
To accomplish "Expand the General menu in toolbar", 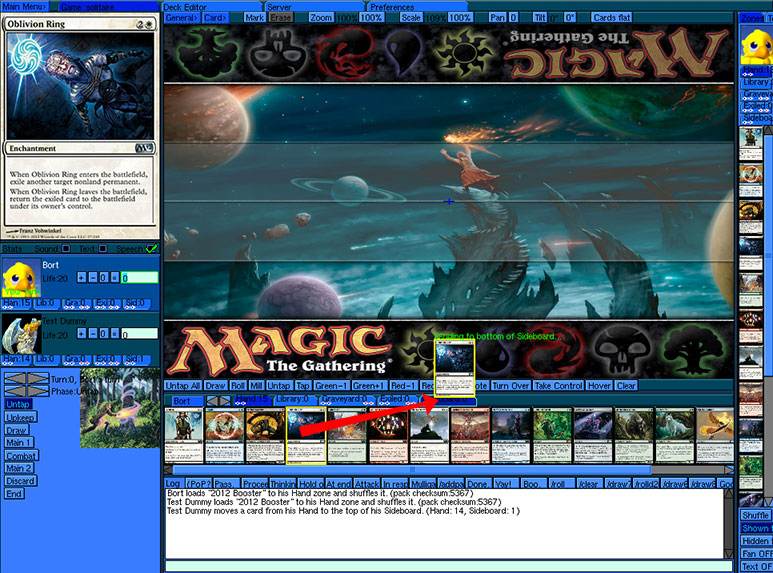I will (181, 18).
